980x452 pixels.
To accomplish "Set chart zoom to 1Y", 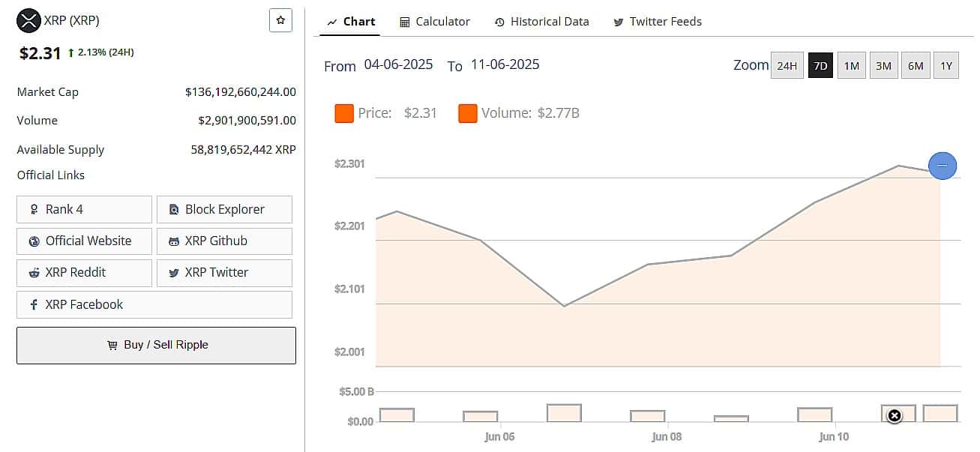I will click(x=946, y=65).
